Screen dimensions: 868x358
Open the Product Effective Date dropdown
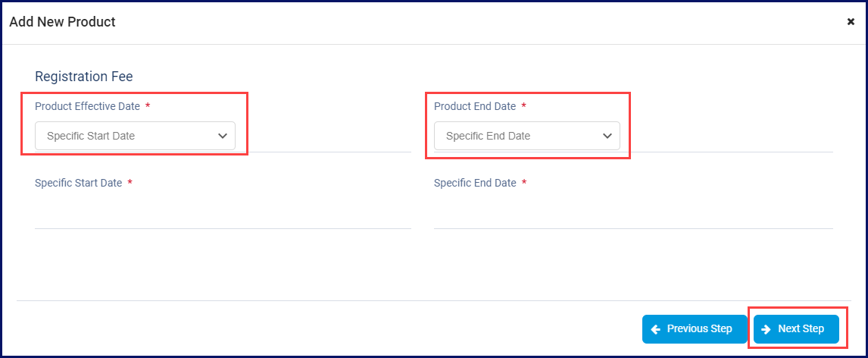[135, 136]
